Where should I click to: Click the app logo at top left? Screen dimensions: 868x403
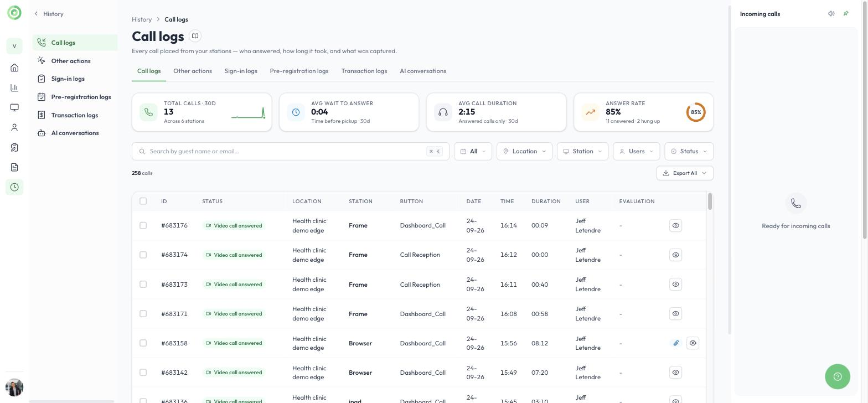[x=14, y=12]
